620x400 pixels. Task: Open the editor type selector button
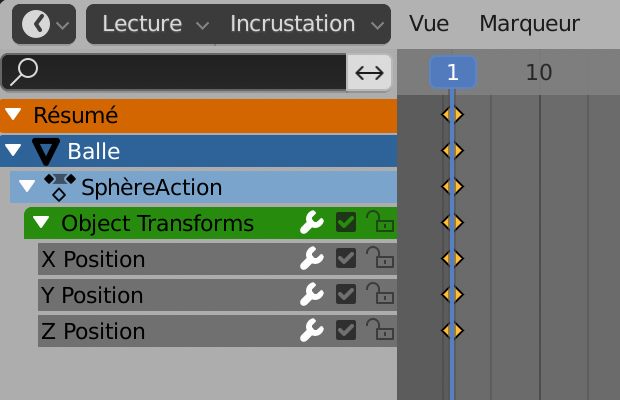pyautogui.click(x=43, y=24)
